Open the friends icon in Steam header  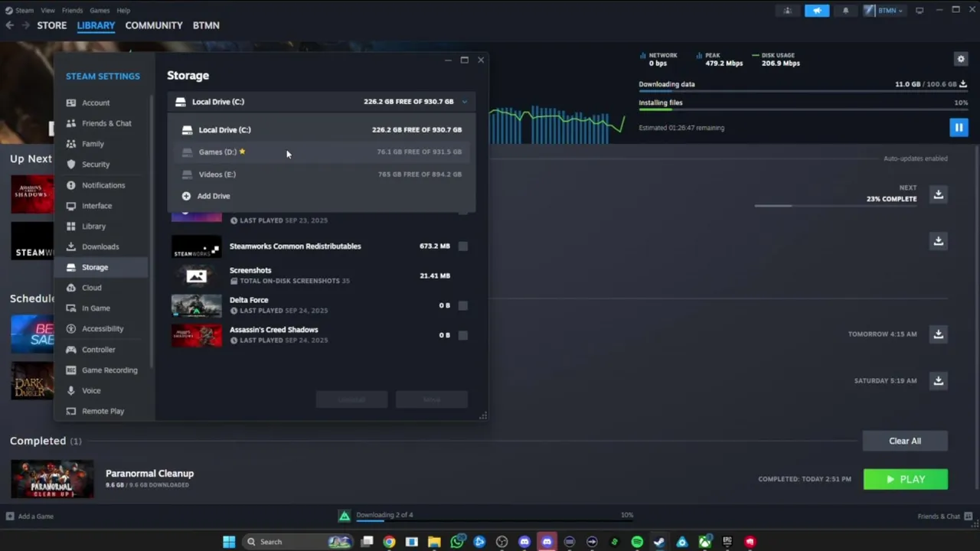tap(787, 11)
